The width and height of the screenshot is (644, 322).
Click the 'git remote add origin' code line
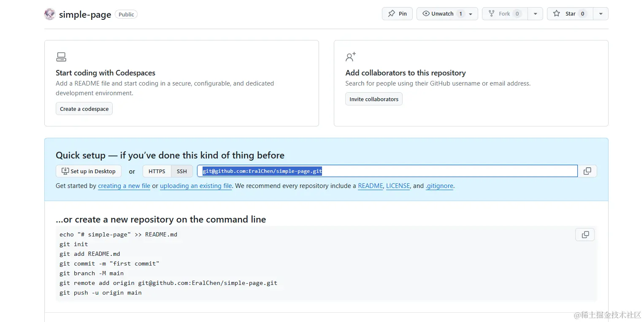coord(168,283)
